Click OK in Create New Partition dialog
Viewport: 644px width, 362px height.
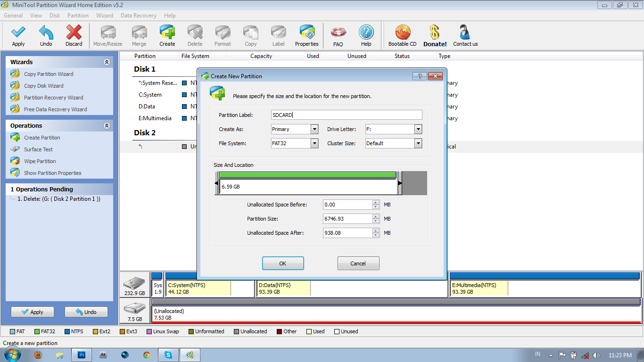[283, 263]
